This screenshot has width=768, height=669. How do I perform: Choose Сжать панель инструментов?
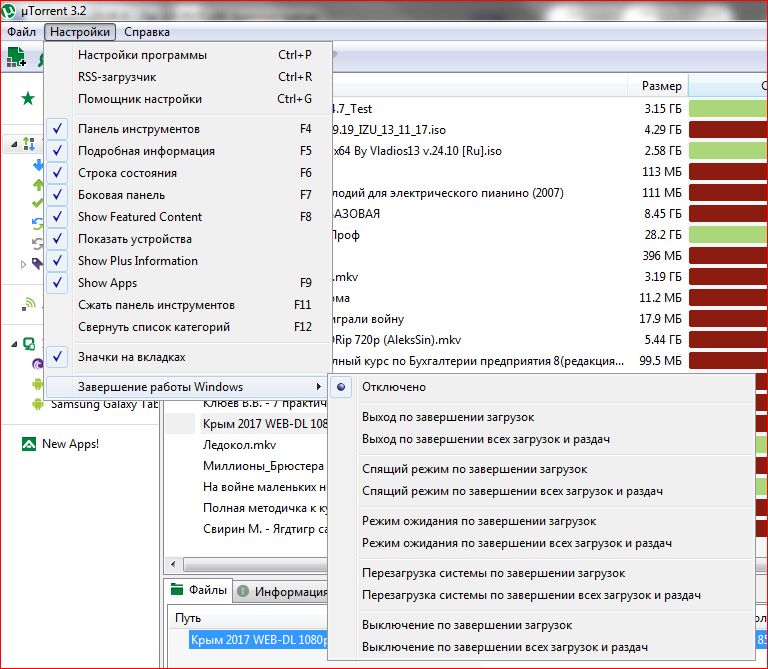click(188, 305)
